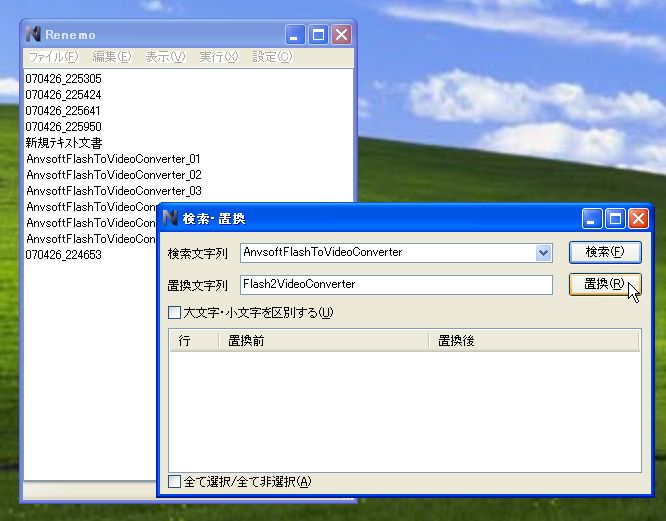Open the 実行(X) menu in Renemo

(x=219, y=56)
